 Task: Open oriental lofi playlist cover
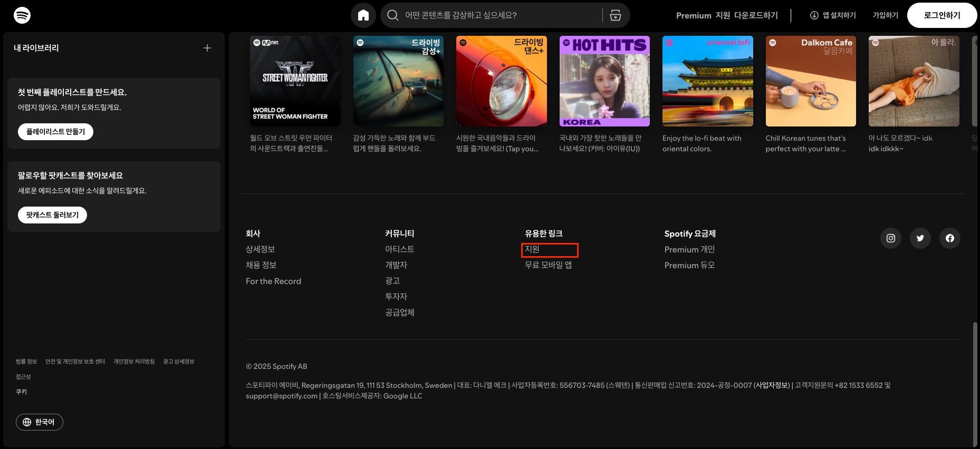708,81
